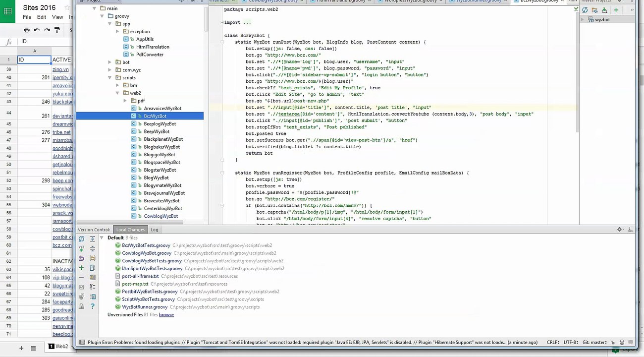Click the revert changes arrow icon
The image size is (644, 357).
tap(81, 258)
